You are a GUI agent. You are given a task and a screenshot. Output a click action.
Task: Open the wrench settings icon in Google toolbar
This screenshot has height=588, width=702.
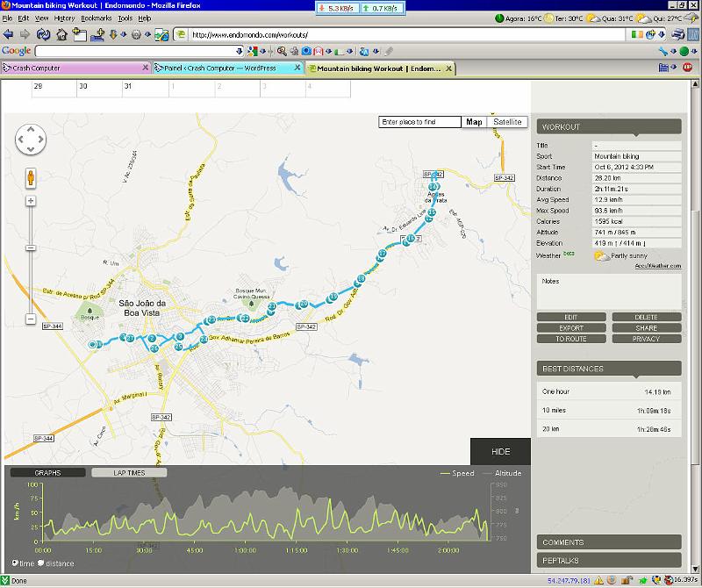tap(663, 52)
